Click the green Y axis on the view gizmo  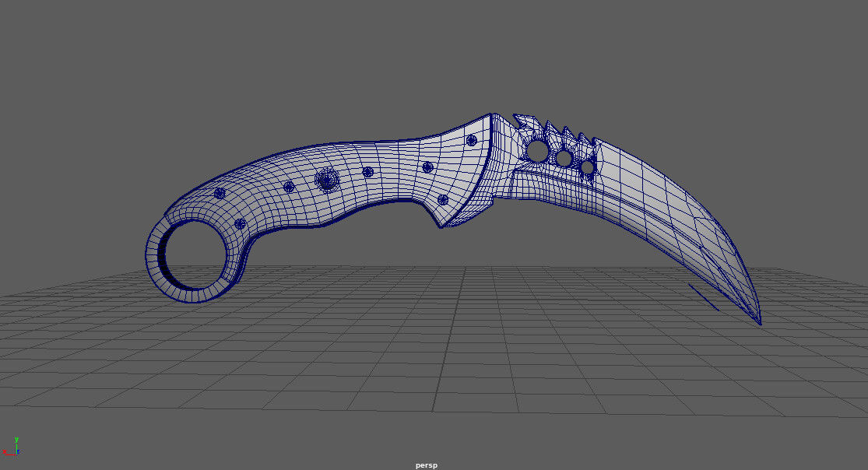(x=16, y=439)
